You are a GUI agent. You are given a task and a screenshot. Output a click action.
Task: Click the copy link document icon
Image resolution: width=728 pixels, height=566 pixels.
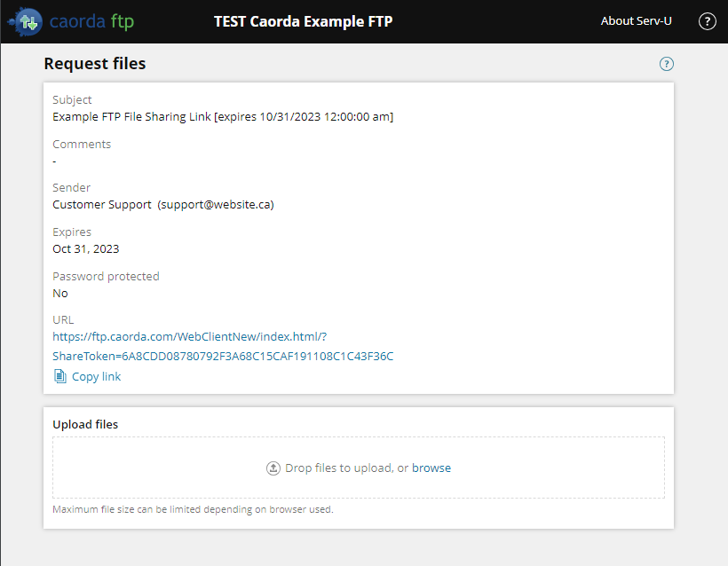point(59,376)
